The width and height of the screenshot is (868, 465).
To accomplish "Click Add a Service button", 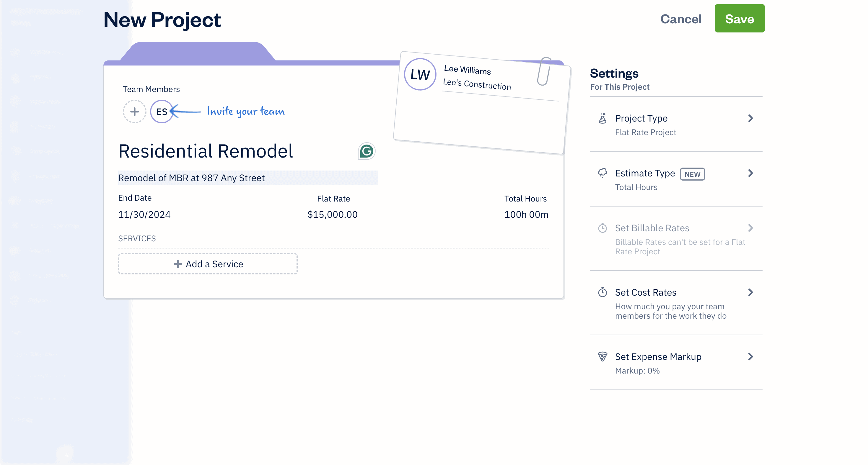I will (x=208, y=264).
